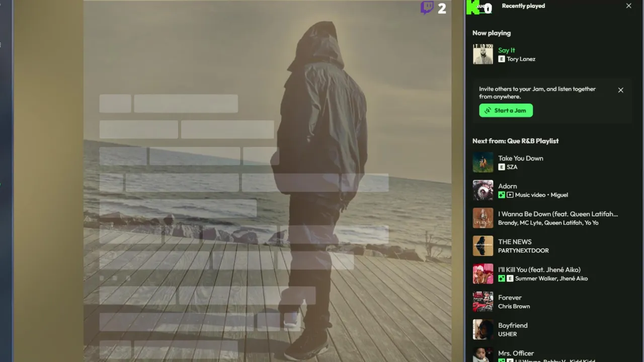Select the Boyfriend cover art
The height and width of the screenshot is (362, 644).
pyautogui.click(x=483, y=330)
